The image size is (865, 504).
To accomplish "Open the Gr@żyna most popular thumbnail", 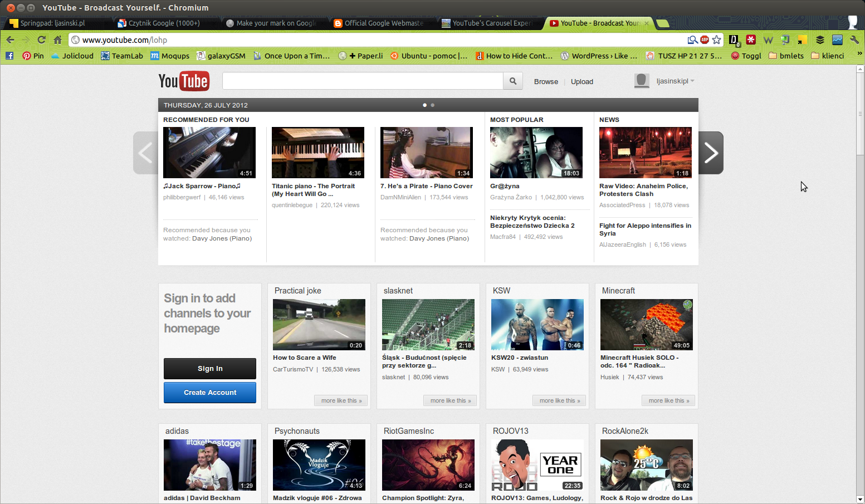I will point(536,153).
